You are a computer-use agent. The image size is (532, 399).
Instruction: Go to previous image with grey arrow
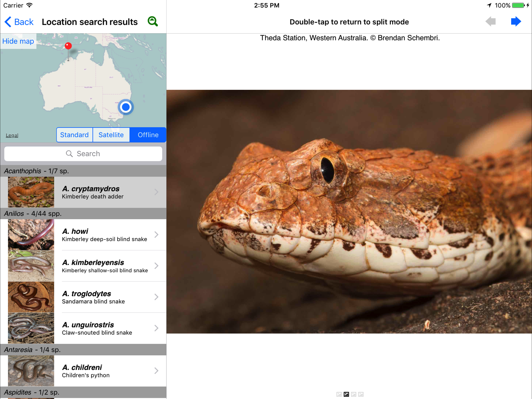pyautogui.click(x=490, y=21)
